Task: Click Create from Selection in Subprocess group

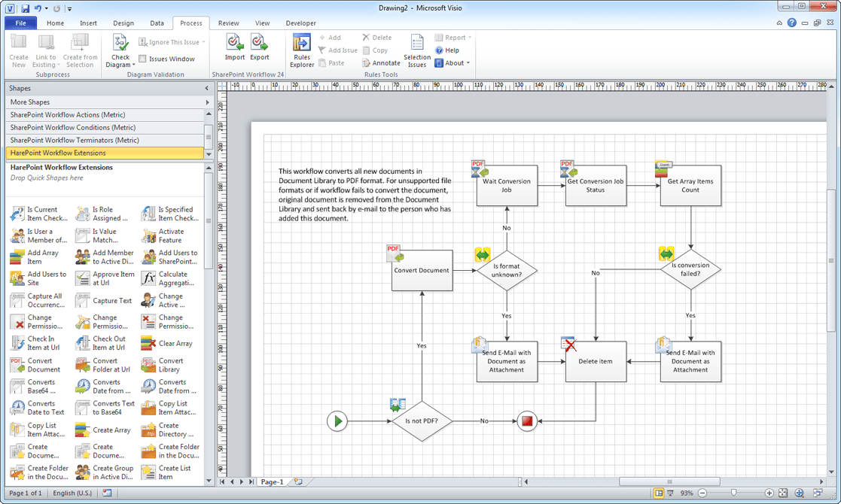Action: pyautogui.click(x=80, y=49)
